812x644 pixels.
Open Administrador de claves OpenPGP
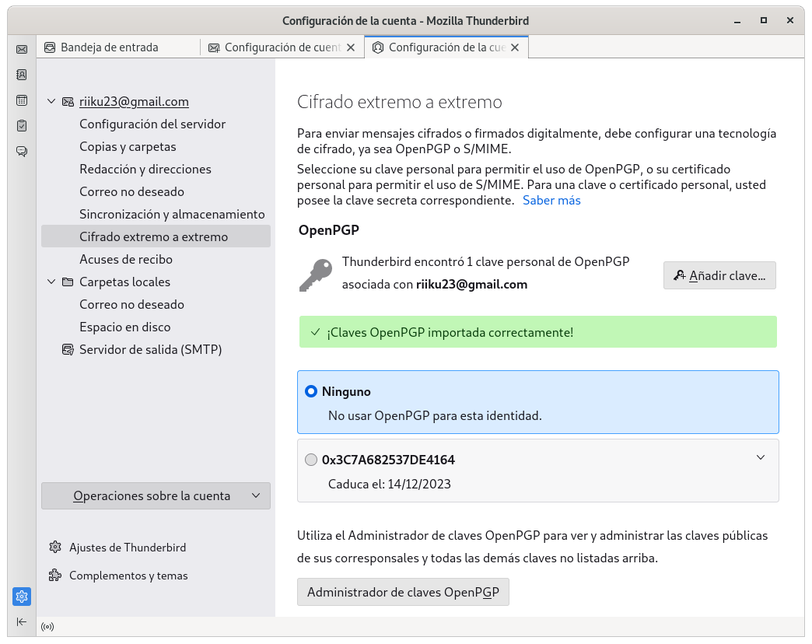coord(403,592)
